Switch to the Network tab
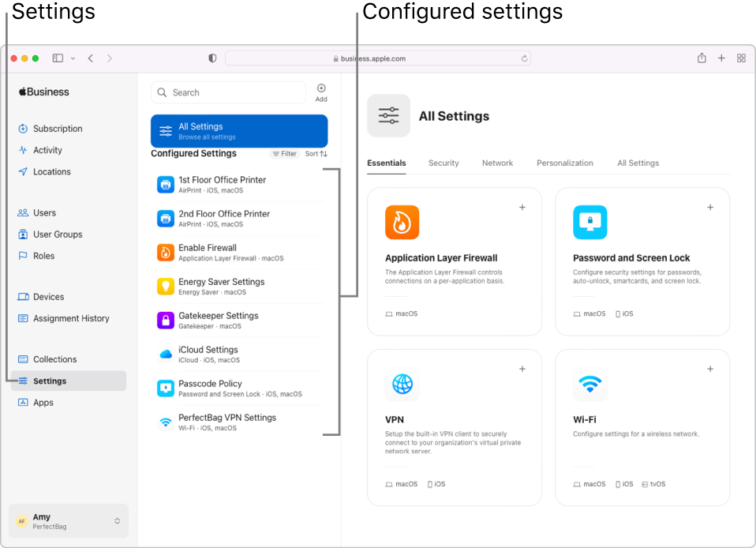Image resolution: width=756 pixels, height=548 pixels. tap(497, 163)
